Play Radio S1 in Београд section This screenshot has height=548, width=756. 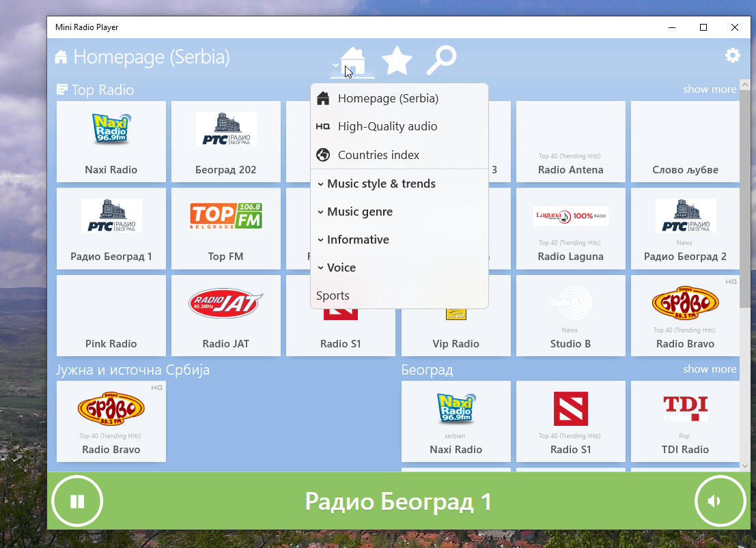click(x=571, y=421)
